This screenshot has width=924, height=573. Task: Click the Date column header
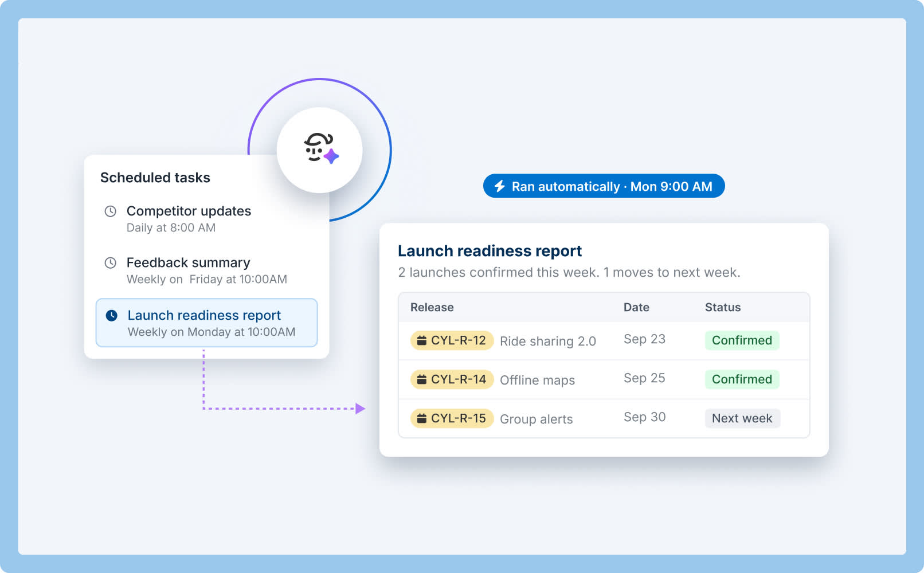point(636,307)
